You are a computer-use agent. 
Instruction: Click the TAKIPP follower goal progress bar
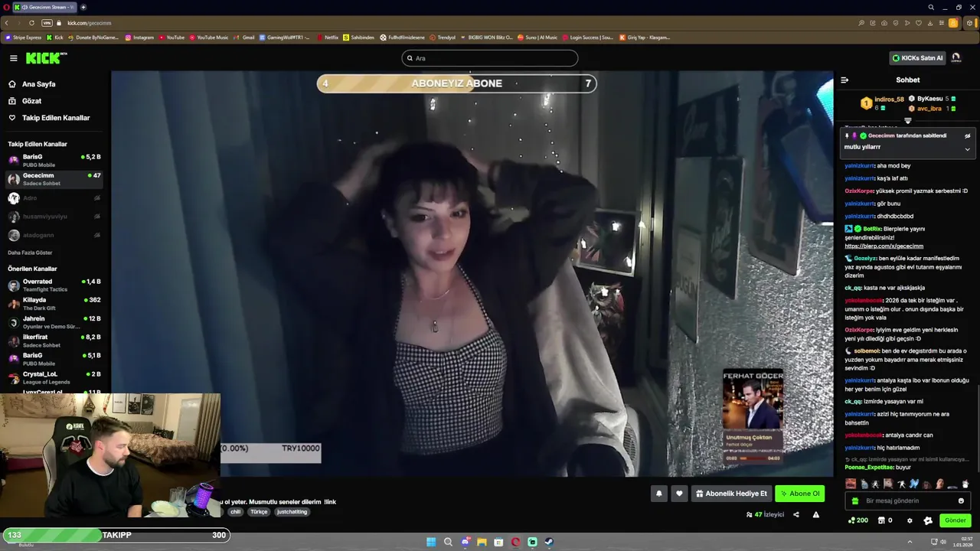[x=116, y=535]
